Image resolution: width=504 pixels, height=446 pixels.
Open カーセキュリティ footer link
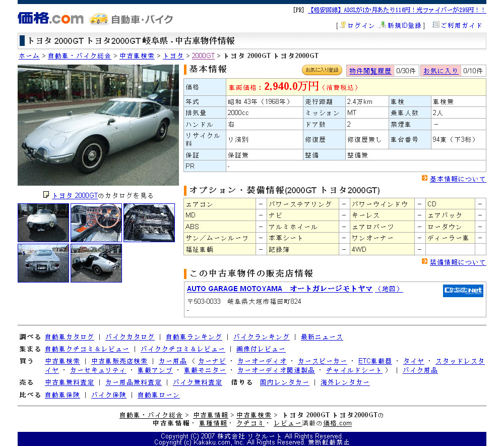coord(98,370)
